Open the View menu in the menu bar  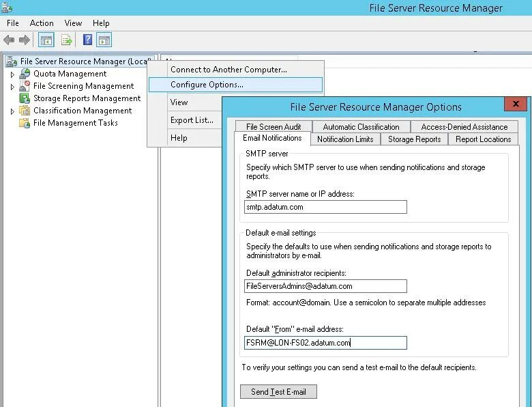pos(73,23)
